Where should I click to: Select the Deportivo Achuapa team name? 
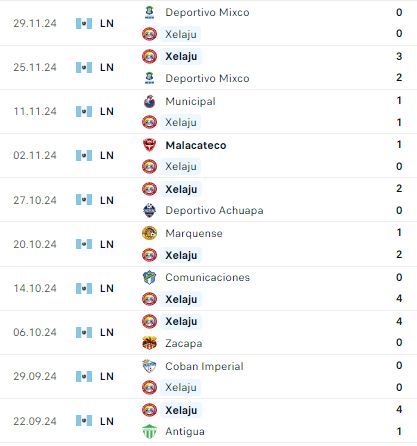click(x=214, y=210)
